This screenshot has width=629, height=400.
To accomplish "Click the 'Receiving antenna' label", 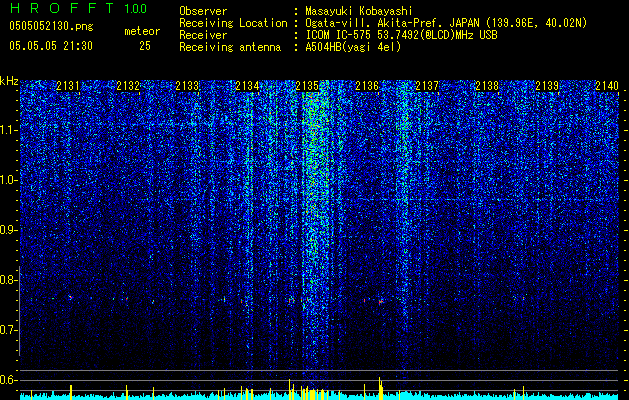I will point(230,47).
